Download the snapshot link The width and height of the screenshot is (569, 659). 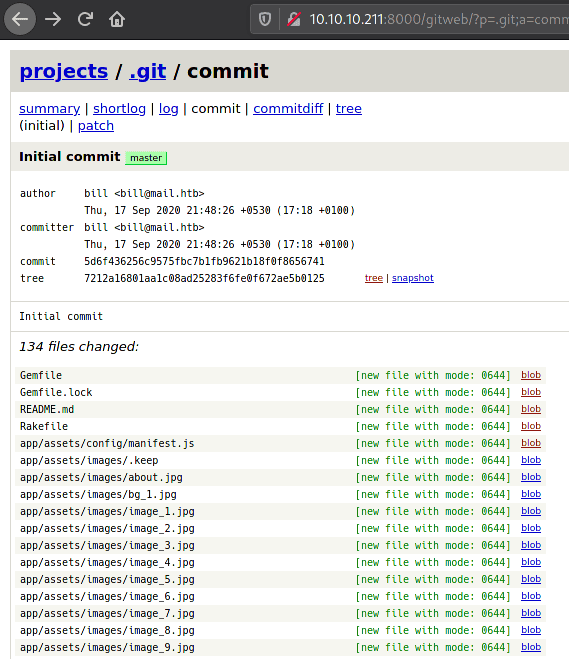413,278
